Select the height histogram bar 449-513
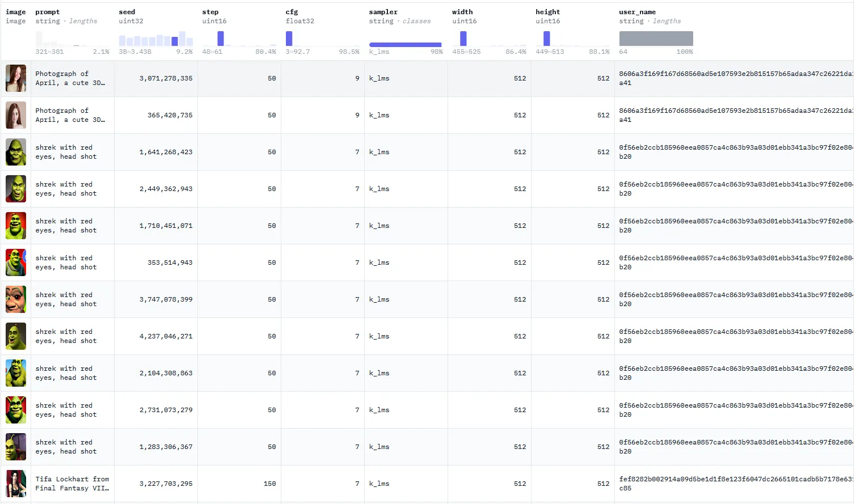This screenshot has height=504, width=856. 547,39
